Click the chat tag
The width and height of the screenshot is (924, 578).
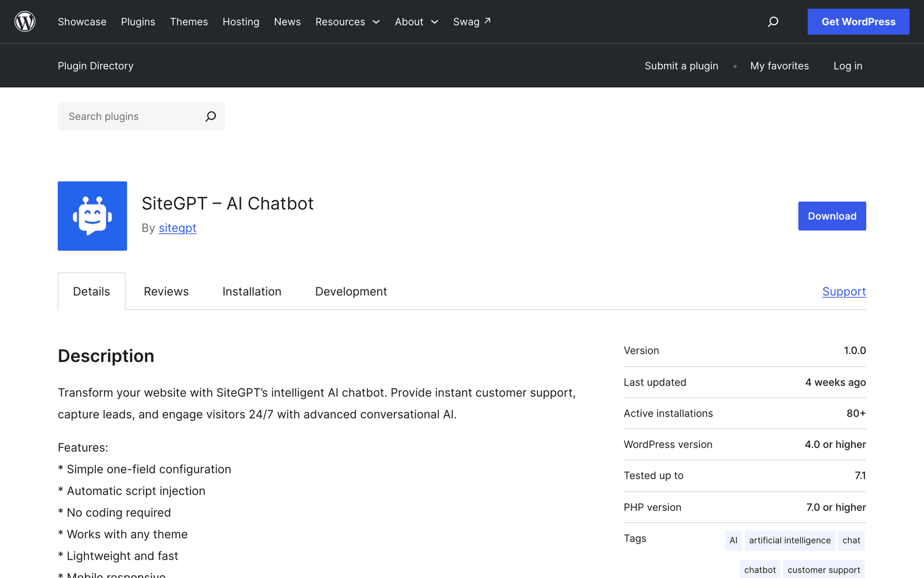point(851,540)
